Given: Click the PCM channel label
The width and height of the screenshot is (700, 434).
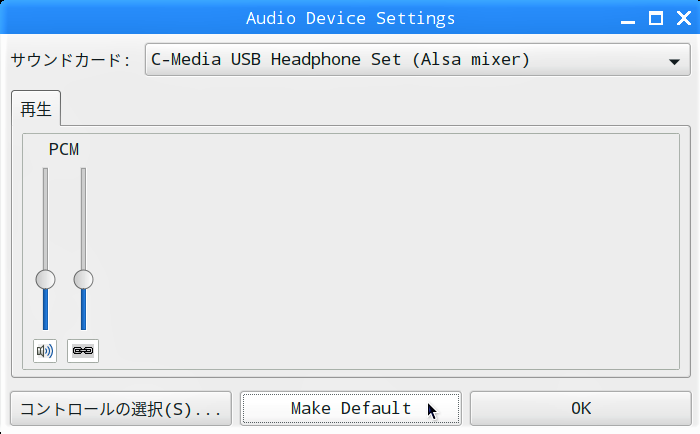Looking at the screenshot, I should coord(64,149).
